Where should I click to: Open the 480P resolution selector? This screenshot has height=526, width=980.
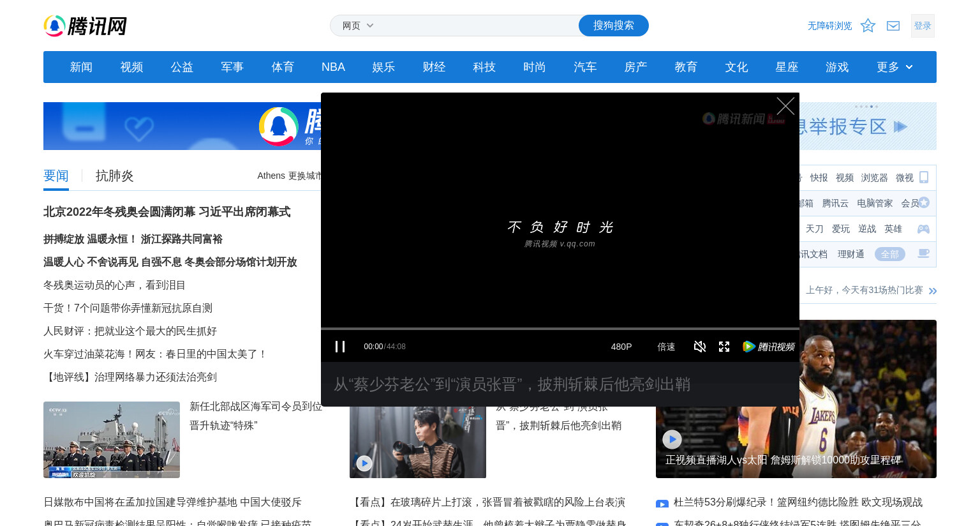coord(621,347)
